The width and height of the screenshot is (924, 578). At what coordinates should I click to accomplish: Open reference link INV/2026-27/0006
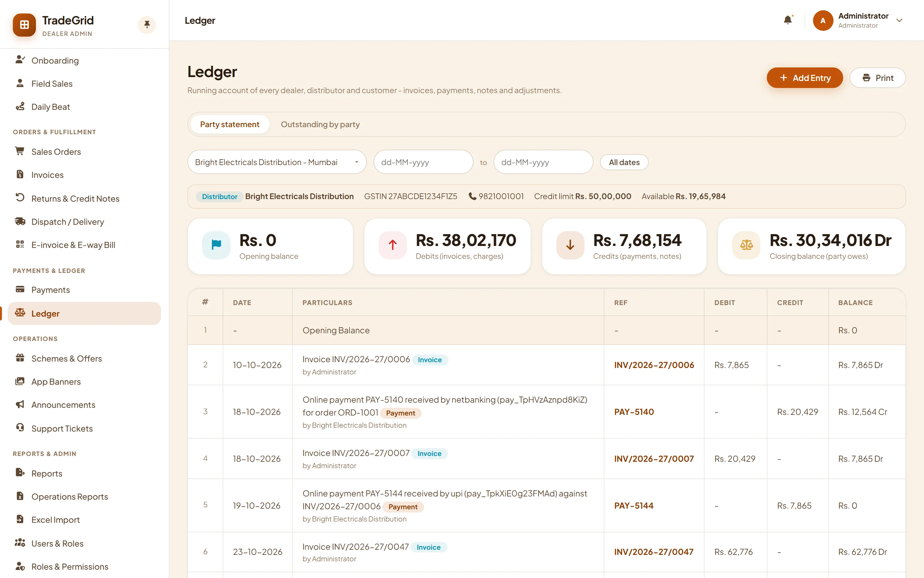coord(654,365)
